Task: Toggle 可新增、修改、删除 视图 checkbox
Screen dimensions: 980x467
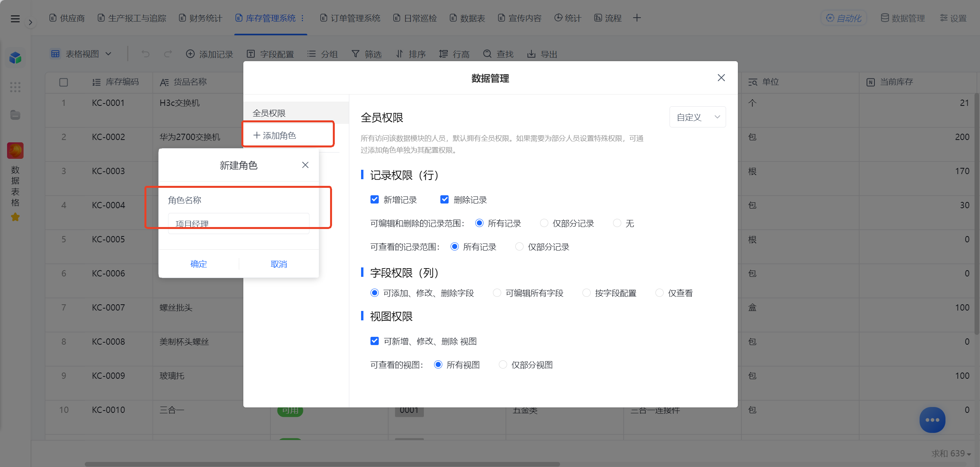Action: (375, 341)
